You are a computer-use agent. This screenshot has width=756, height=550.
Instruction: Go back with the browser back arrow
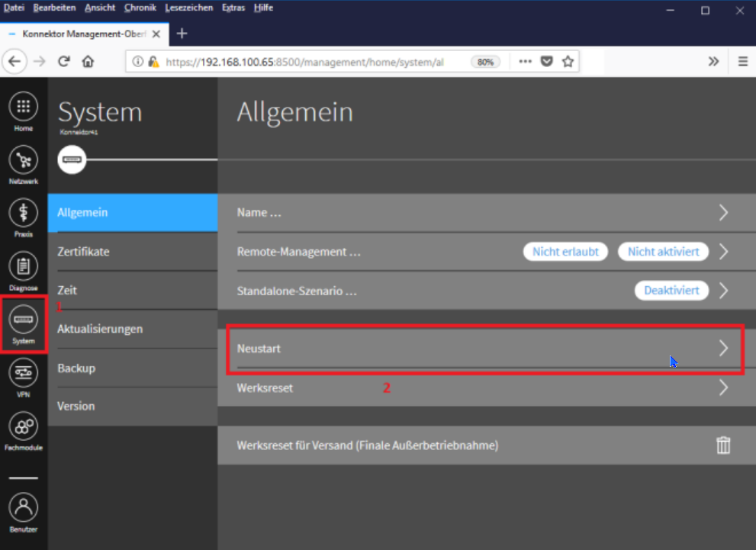point(14,62)
